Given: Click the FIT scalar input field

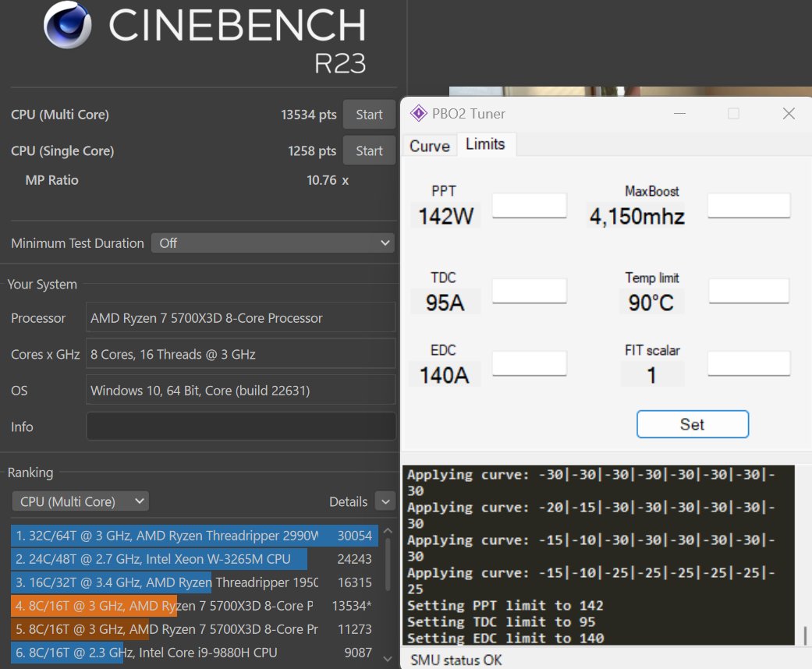Looking at the screenshot, I should 749,363.
